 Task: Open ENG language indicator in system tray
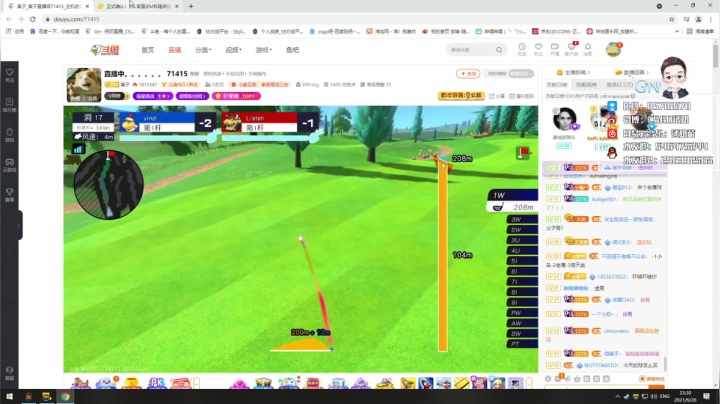(664, 396)
